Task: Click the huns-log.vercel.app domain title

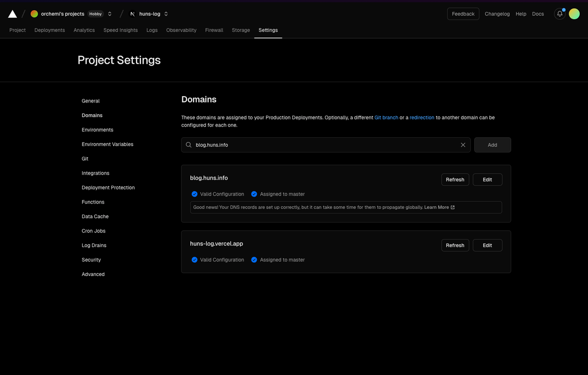Action: click(x=217, y=244)
